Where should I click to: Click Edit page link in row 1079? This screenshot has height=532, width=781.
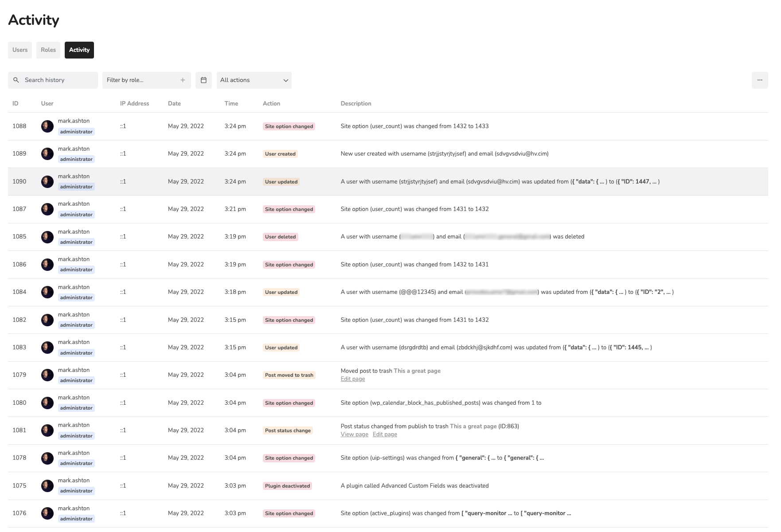pos(353,379)
